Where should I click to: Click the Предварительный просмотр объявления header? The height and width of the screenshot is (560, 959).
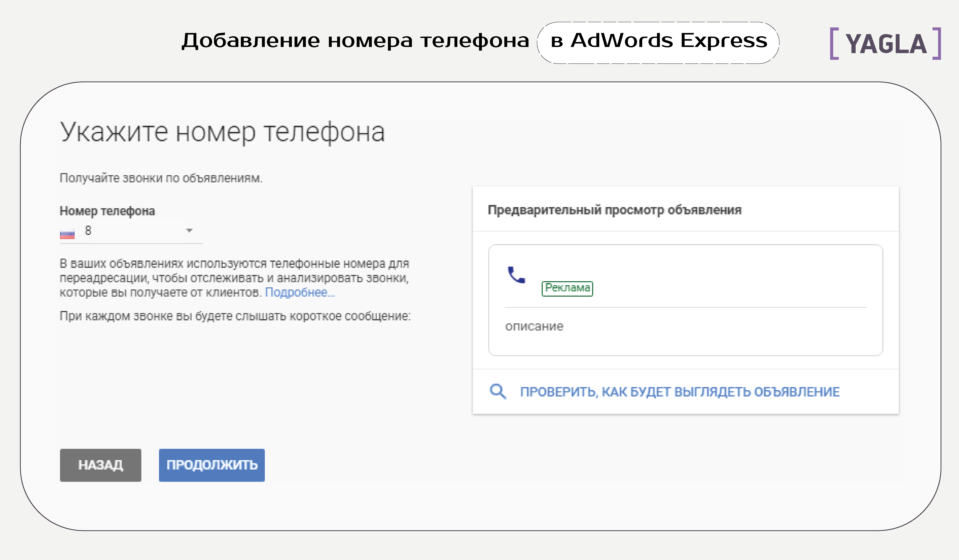615,210
